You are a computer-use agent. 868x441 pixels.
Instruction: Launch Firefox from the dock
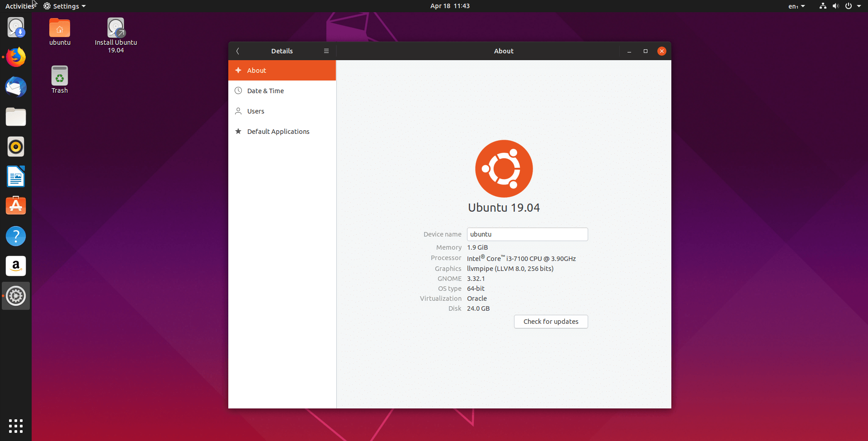tap(16, 57)
